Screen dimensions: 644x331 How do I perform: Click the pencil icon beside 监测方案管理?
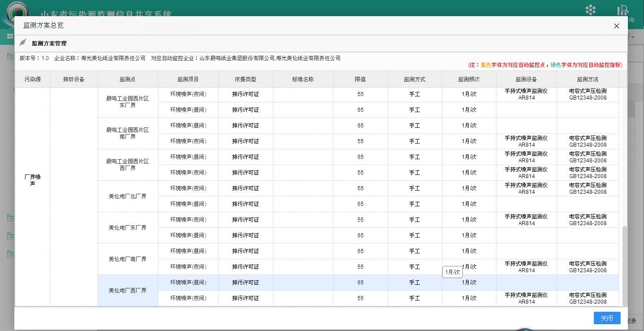[x=23, y=43]
